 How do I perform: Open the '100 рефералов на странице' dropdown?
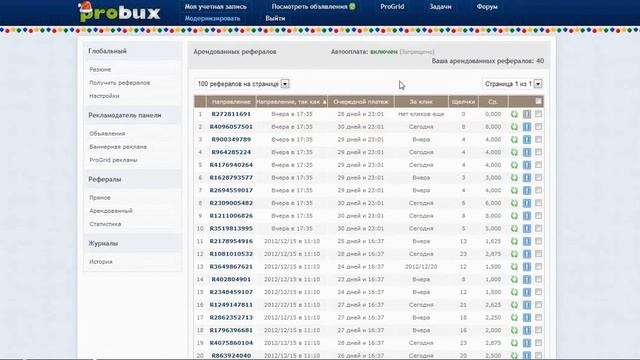[x=242, y=84]
